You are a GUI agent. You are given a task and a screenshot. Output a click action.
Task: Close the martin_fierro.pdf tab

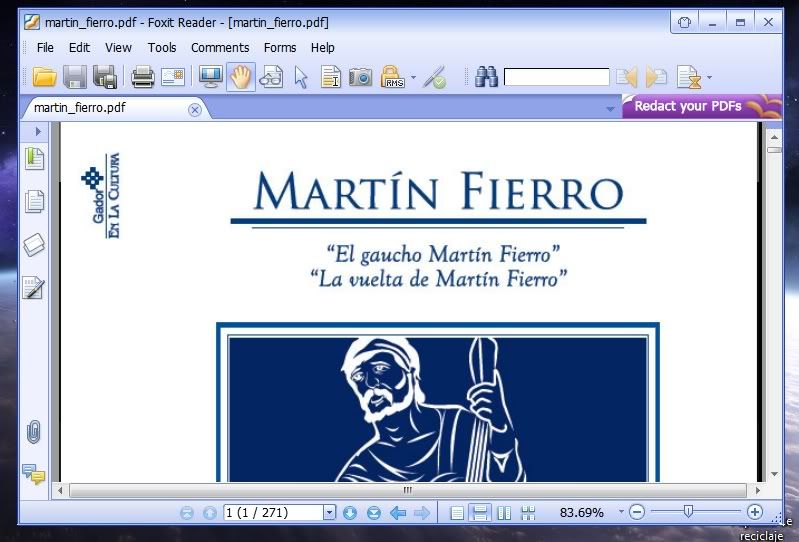195,110
